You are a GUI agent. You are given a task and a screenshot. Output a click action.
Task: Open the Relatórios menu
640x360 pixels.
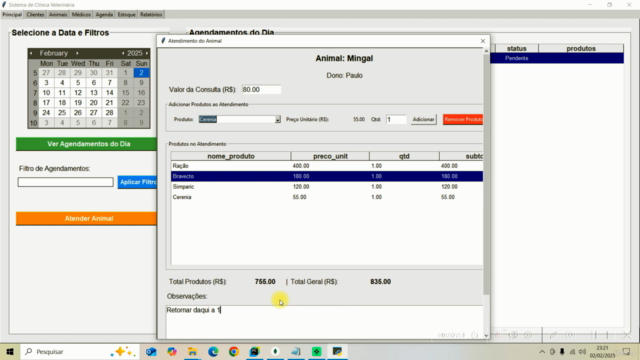pyautogui.click(x=151, y=15)
